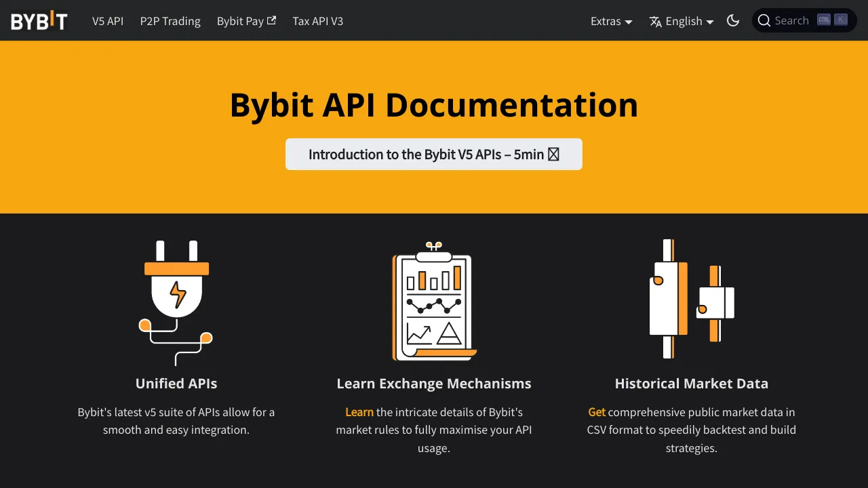Click the Bybit logo in the navbar
The width and height of the screenshot is (868, 488).
point(39,21)
